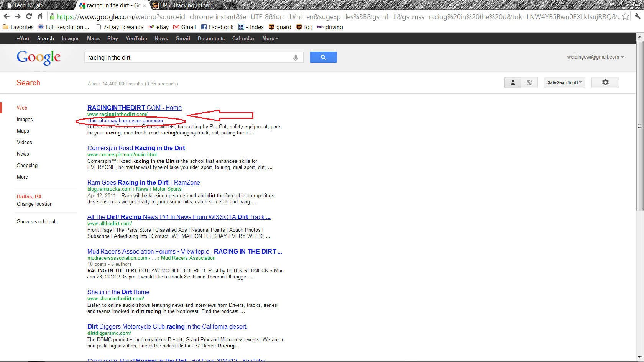Toggle global results globe icon

click(x=529, y=82)
